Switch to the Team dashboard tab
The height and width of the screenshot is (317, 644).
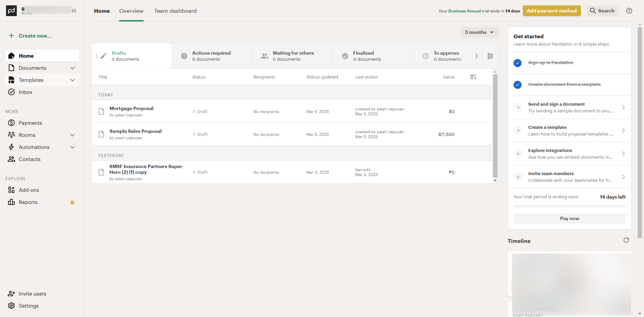[175, 11]
